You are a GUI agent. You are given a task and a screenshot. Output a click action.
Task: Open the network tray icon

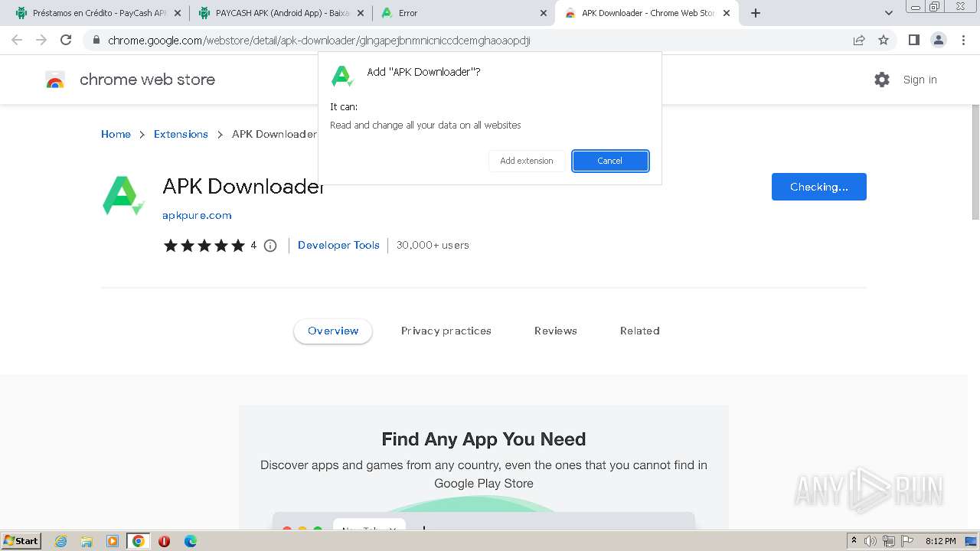889,541
